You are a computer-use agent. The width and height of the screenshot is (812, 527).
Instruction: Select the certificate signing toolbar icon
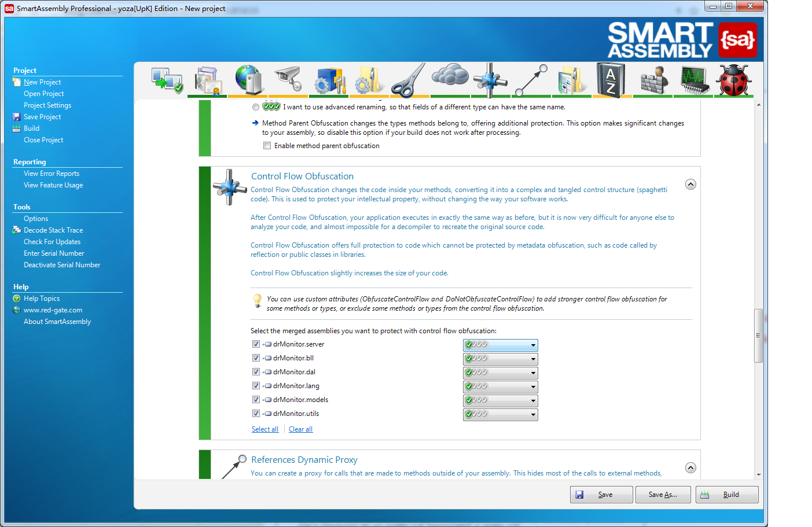208,80
